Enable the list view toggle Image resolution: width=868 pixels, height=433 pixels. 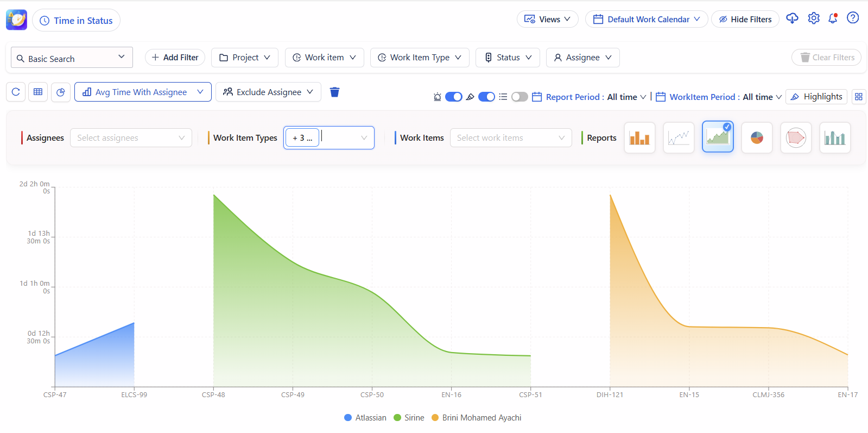[519, 97]
